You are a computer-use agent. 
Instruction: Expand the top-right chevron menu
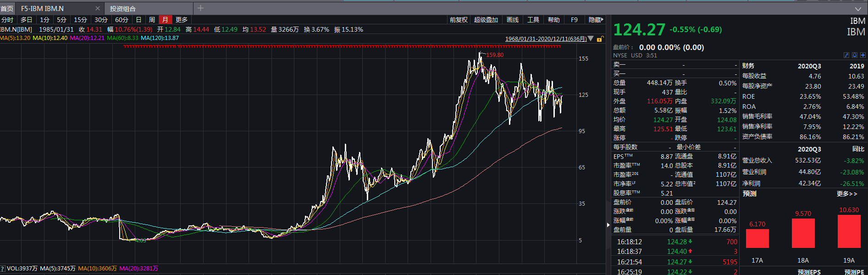[x=858, y=9]
